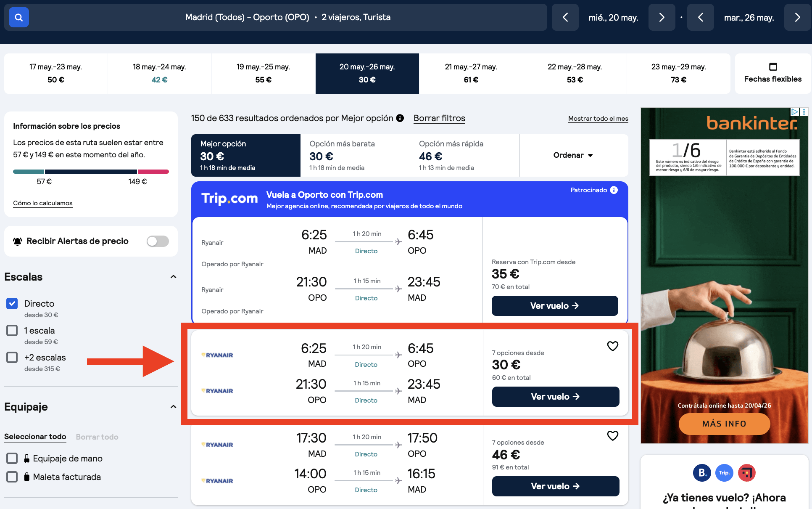The width and height of the screenshot is (812, 509).
Task: Select the 18 may.-24 may. date tab
Action: [x=160, y=73]
